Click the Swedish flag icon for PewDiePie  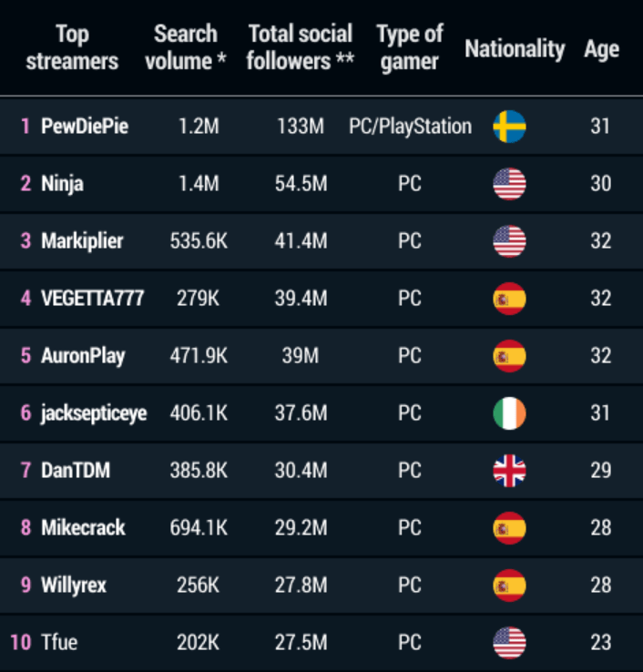click(509, 127)
